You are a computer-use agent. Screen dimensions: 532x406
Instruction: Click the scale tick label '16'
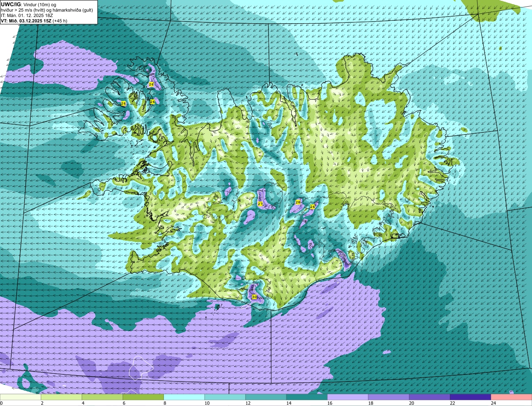(329, 403)
